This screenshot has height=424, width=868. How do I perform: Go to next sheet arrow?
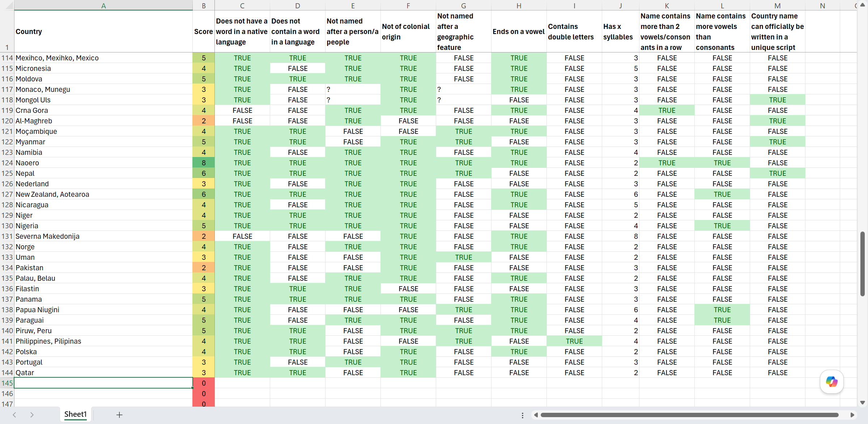32,415
